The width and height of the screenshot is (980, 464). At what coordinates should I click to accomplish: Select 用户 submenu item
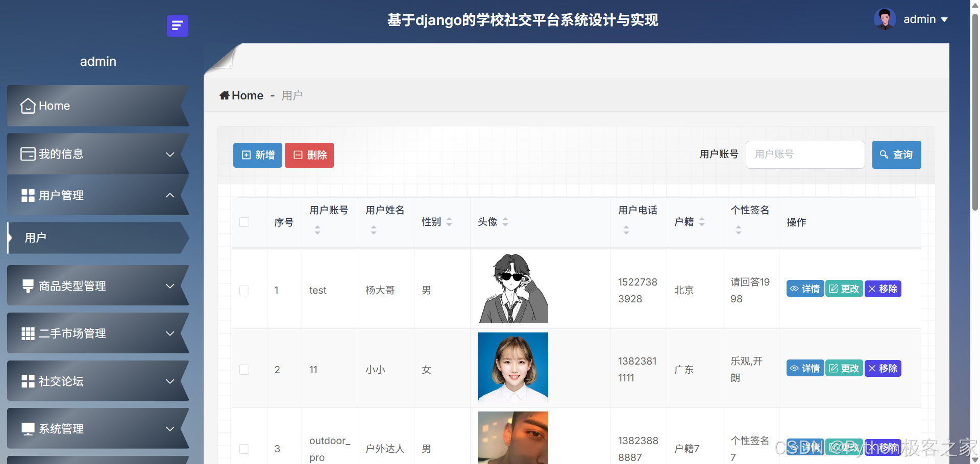pos(98,238)
